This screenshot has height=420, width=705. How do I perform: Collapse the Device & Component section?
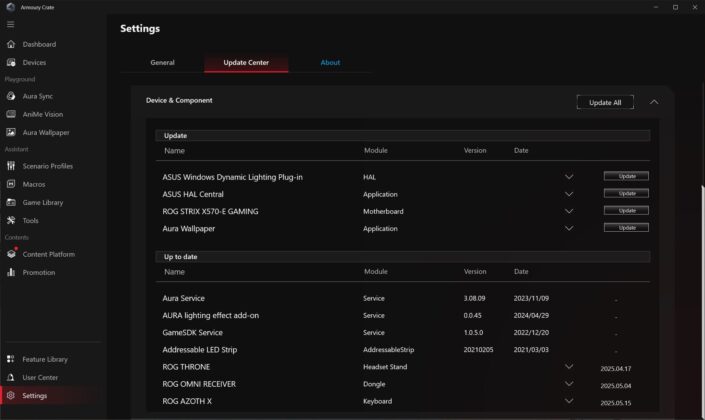(x=654, y=102)
